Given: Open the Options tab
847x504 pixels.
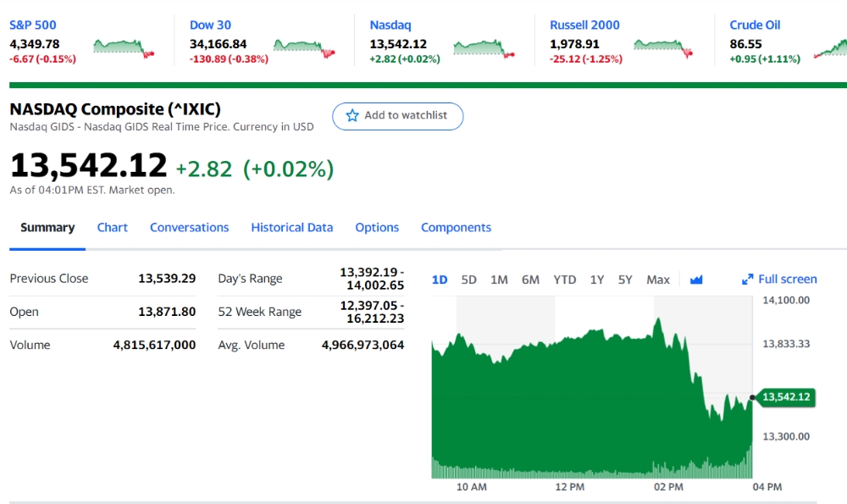Looking at the screenshot, I should (x=377, y=227).
